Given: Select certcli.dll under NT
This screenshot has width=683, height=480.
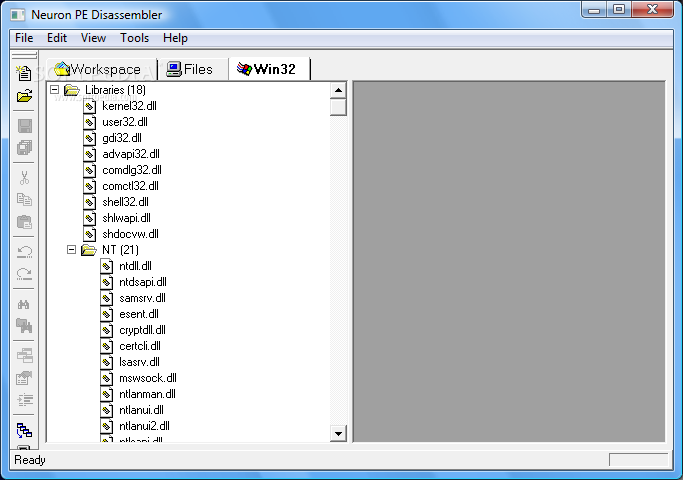Looking at the screenshot, I should tap(140, 346).
